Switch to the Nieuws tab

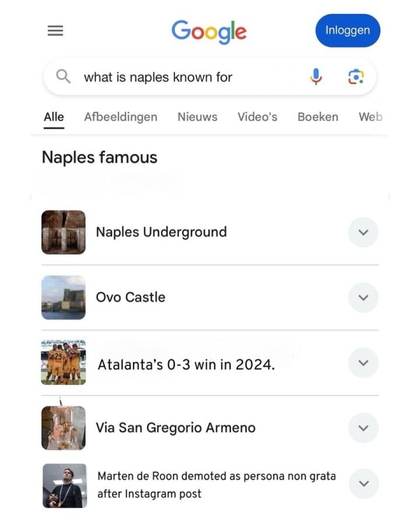[x=197, y=117]
